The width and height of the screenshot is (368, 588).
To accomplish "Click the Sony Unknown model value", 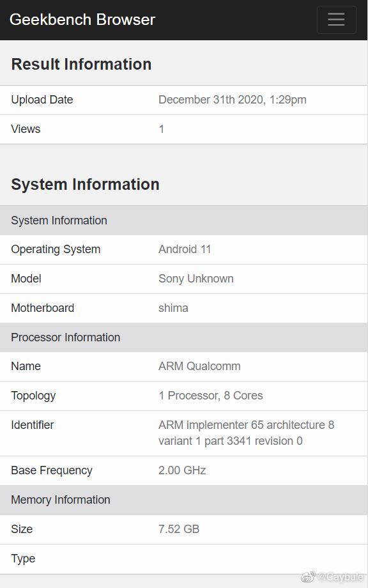I will click(x=196, y=279).
